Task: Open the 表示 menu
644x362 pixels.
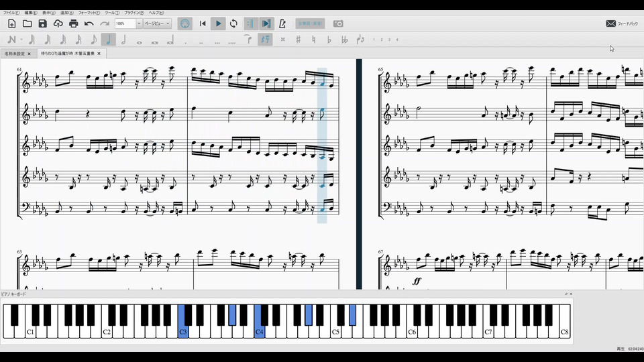Action: click(x=48, y=13)
